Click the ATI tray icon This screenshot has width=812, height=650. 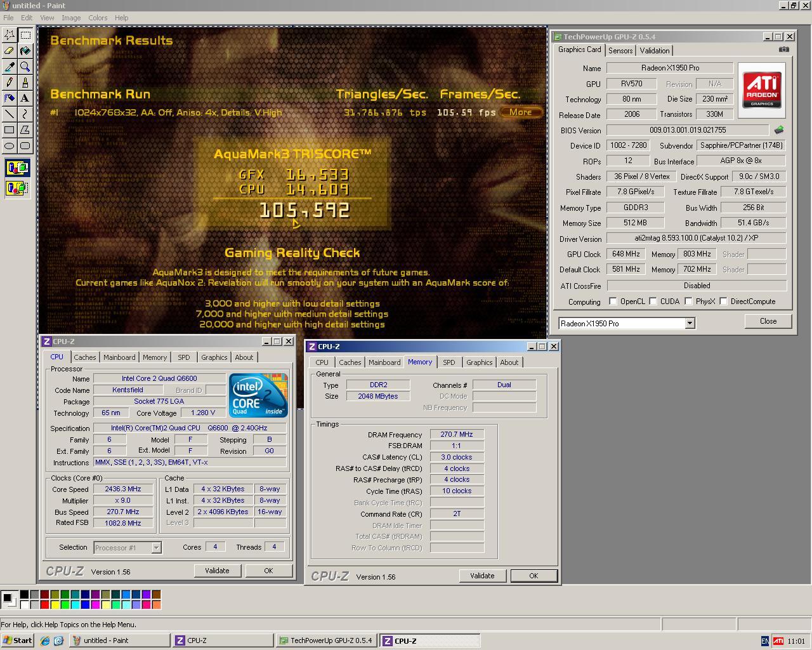pyautogui.click(x=778, y=641)
